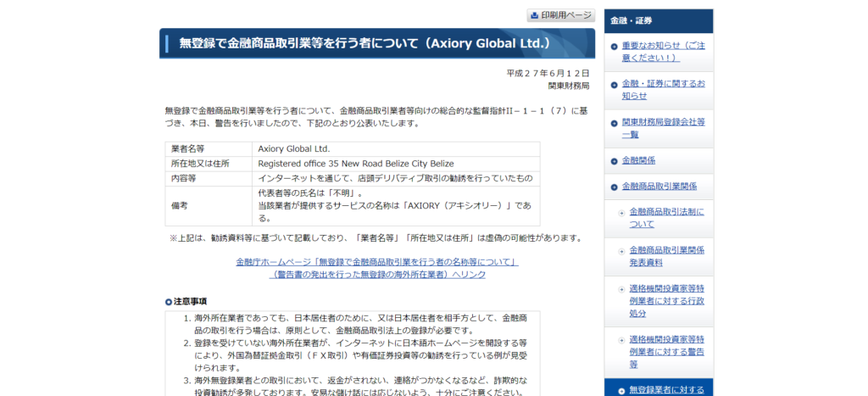Open 金融・証券に関するお知らせ sidebar link
The image size is (868, 396).
tap(663, 90)
